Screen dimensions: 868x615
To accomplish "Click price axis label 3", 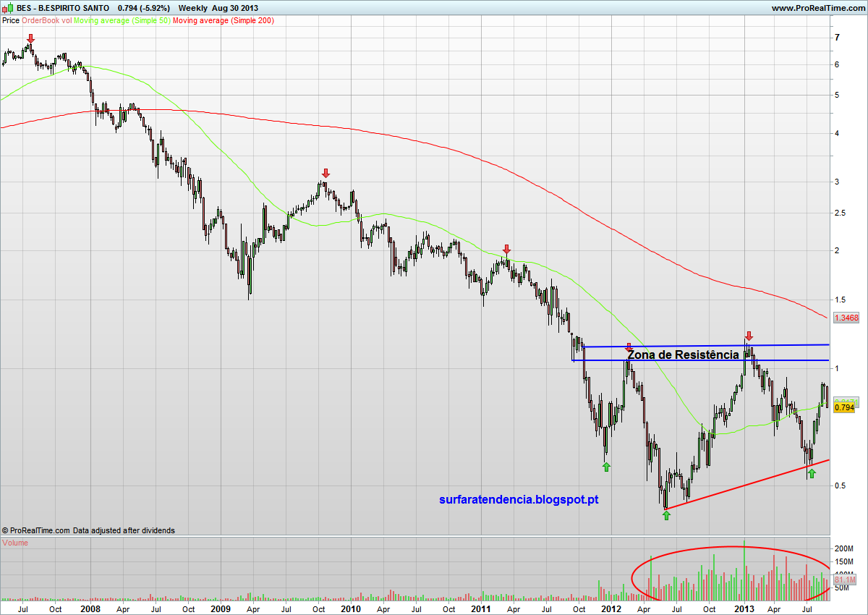I will click(x=837, y=182).
